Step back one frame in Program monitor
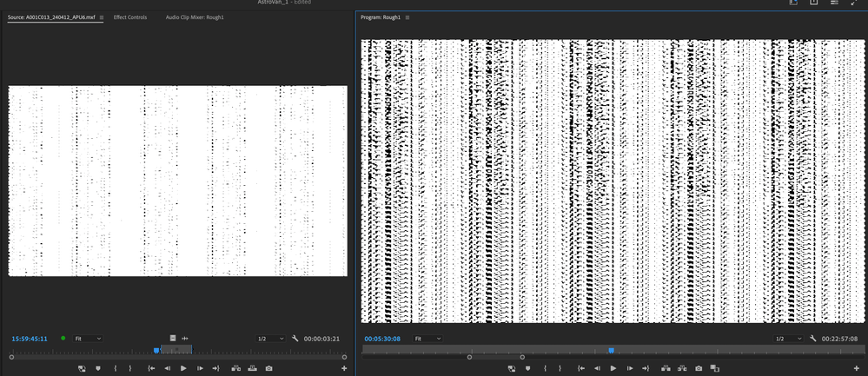Image resolution: width=868 pixels, height=376 pixels. [x=597, y=368]
